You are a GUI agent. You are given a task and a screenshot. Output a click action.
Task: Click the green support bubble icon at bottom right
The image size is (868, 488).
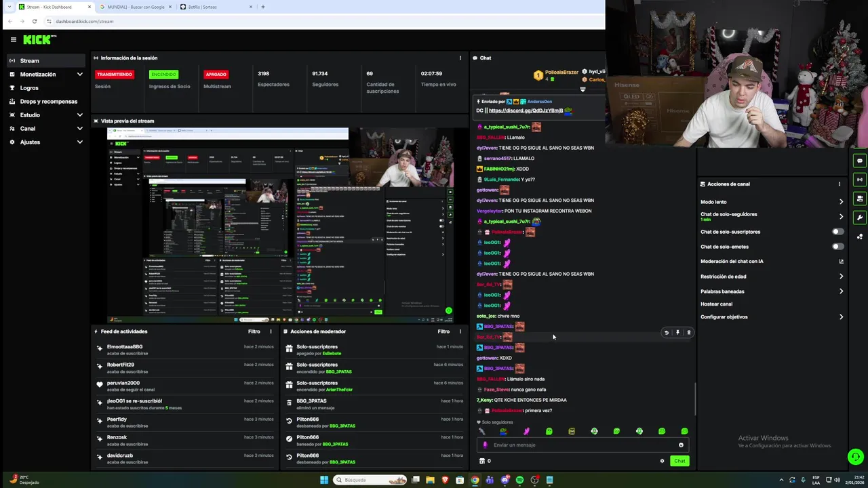(856, 457)
